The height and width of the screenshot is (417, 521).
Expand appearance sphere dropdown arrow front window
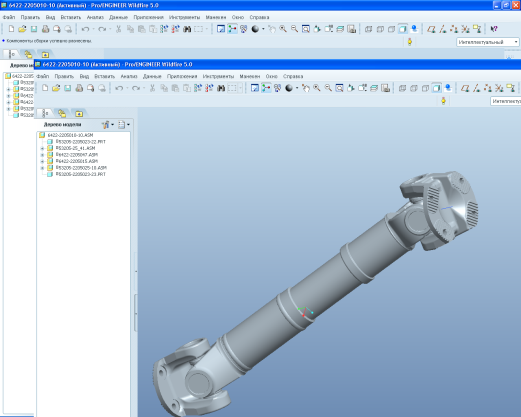(x=297, y=88)
